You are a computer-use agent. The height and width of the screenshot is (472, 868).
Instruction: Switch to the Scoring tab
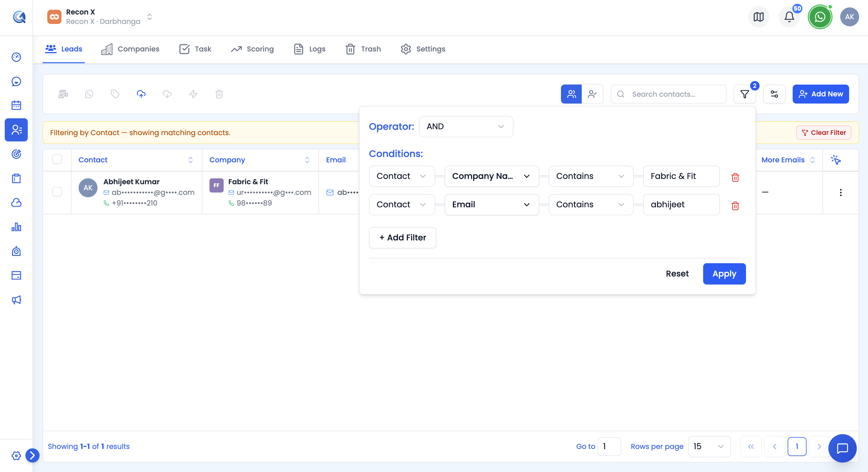252,49
